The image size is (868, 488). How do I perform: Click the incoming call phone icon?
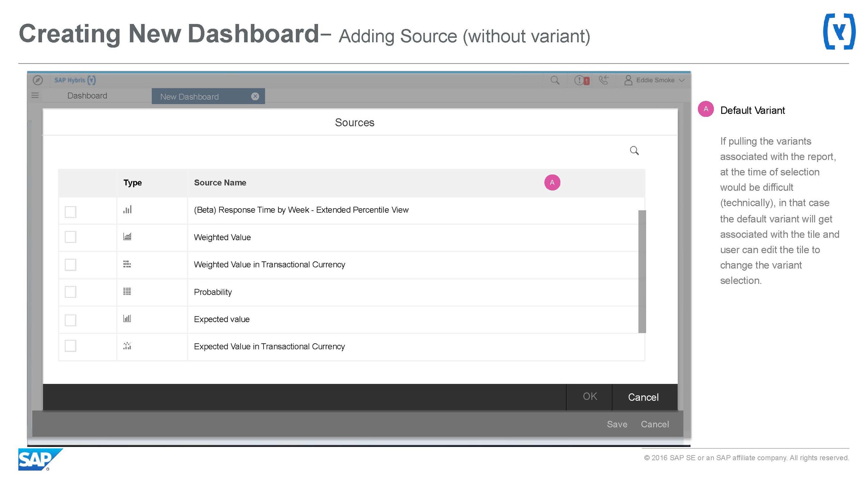(x=604, y=80)
